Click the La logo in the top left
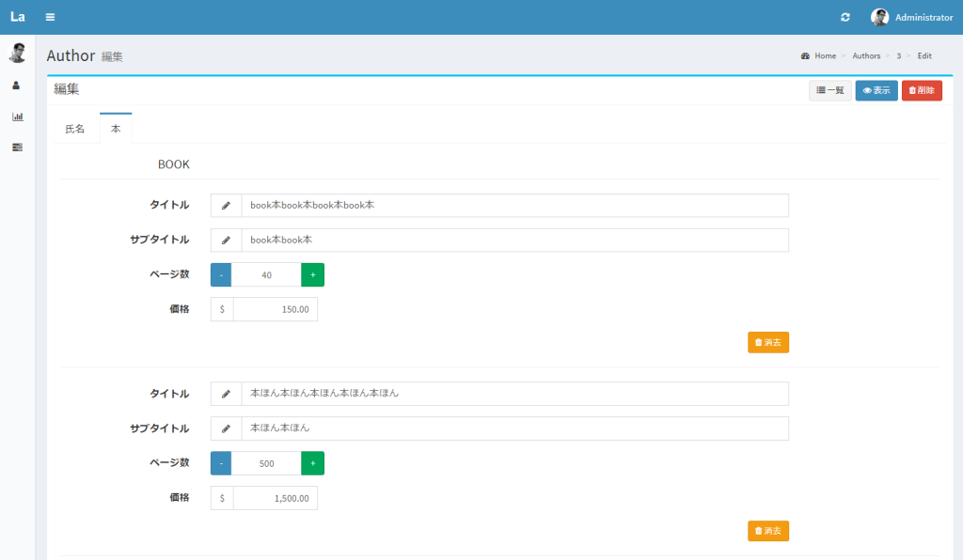The width and height of the screenshot is (963, 560). [x=17, y=16]
